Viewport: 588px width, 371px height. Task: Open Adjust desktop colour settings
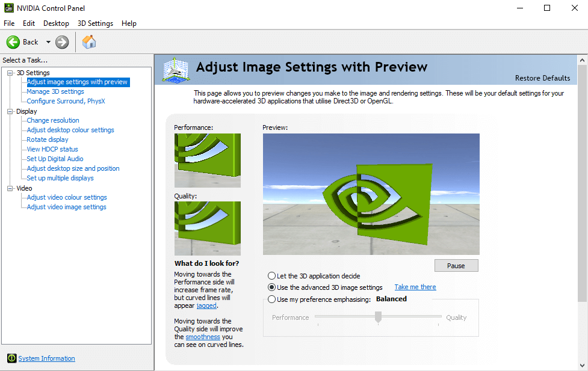pyautogui.click(x=70, y=130)
